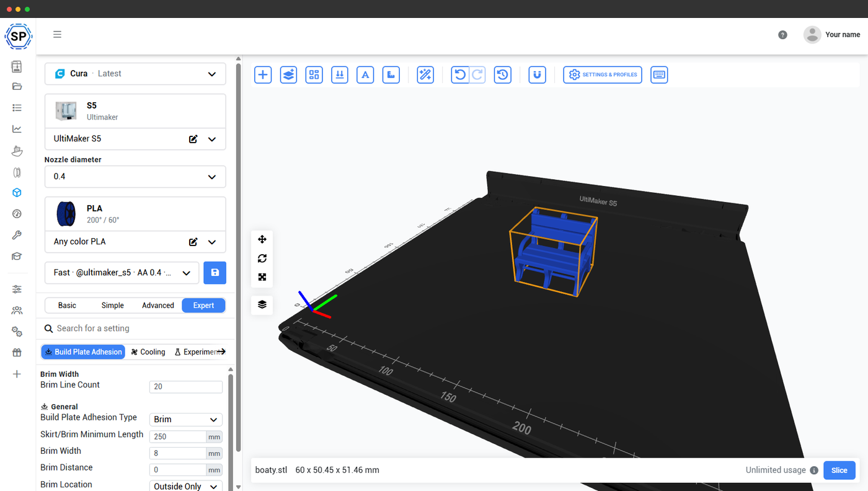Image resolution: width=868 pixels, height=491 pixels.
Task: Open Build Plate Adhesion Type Brim dropdown
Action: point(186,420)
